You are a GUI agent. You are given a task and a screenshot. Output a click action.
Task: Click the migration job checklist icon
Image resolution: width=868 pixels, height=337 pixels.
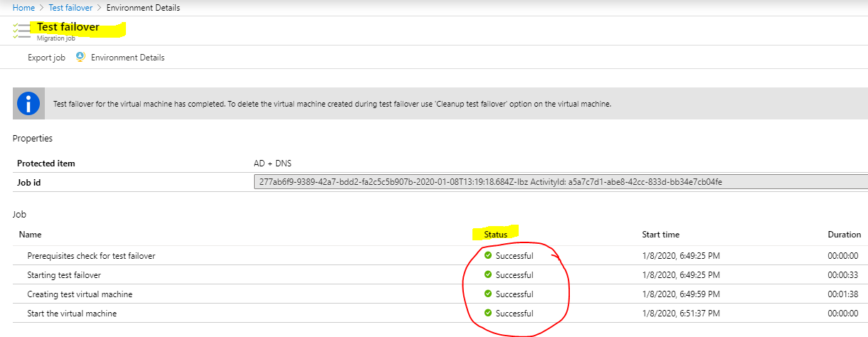point(21,31)
